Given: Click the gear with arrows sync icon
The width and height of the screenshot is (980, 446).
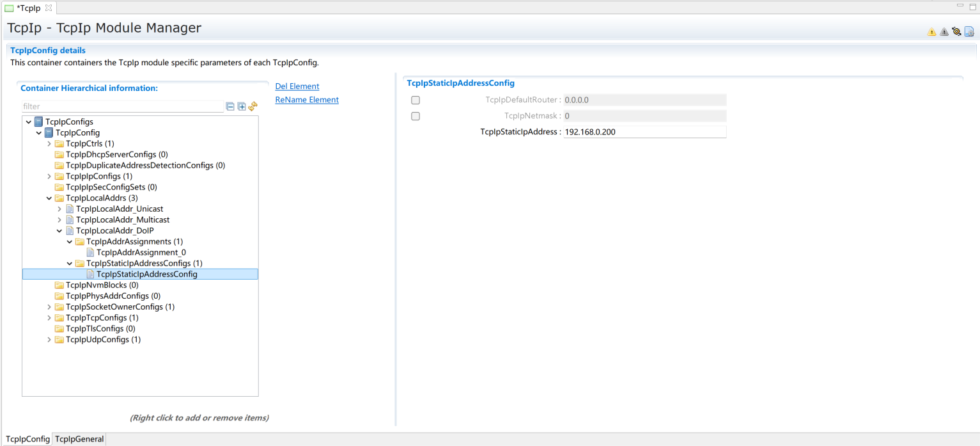Looking at the screenshot, I should (956, 31).
